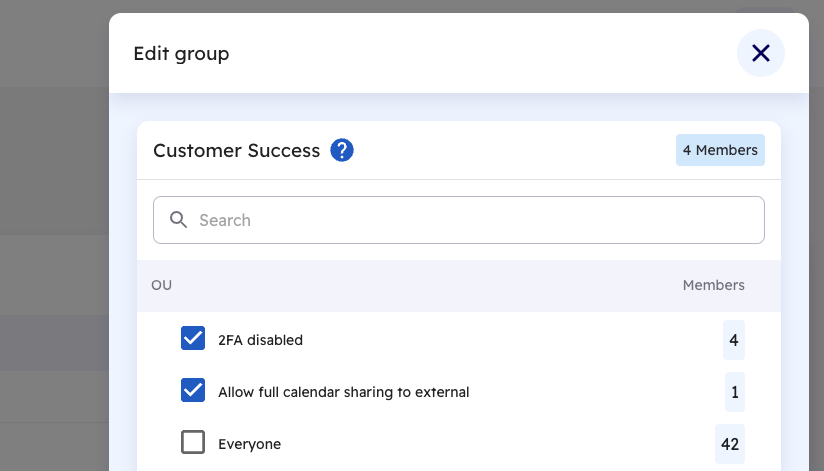The width and height of the screenshot is (824, 471).
Task: Click the Edit group dialog title
Action: [x=181, y=54]
